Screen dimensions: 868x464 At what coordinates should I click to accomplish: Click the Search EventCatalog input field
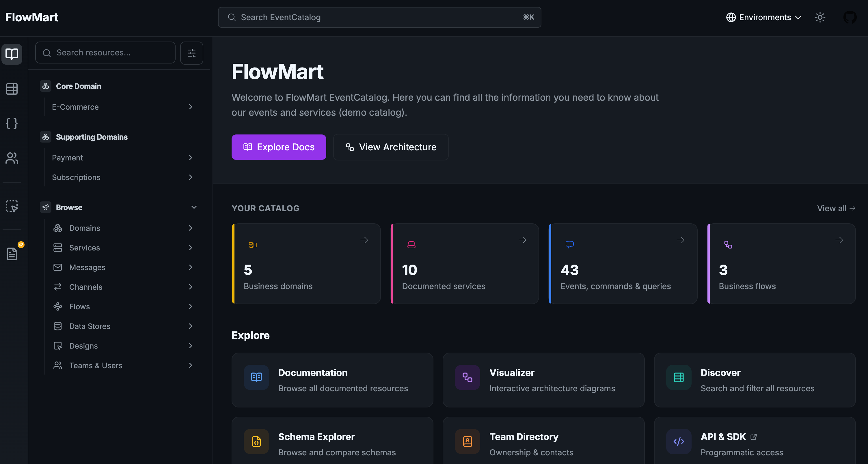pos(379,17)
